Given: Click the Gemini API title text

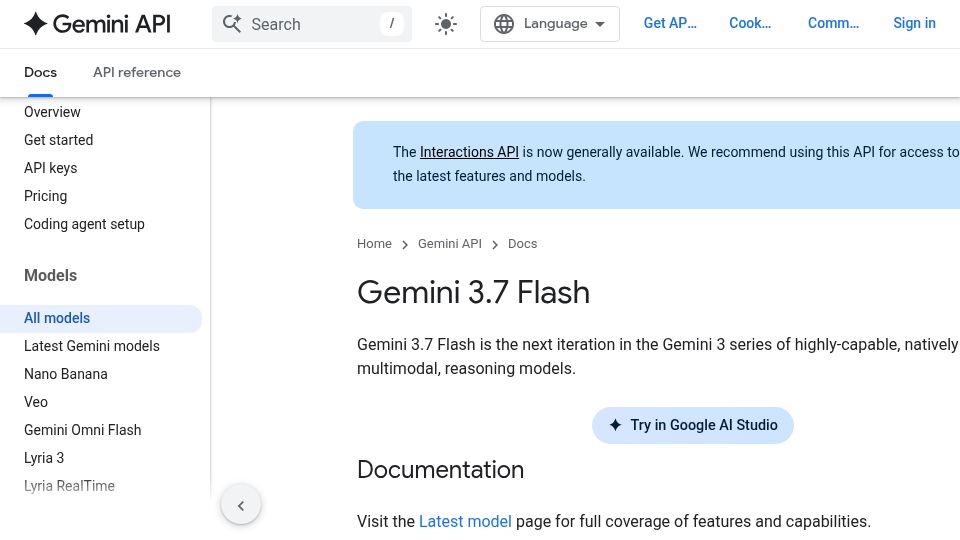Looking at the screenshot, I should 111,24.
